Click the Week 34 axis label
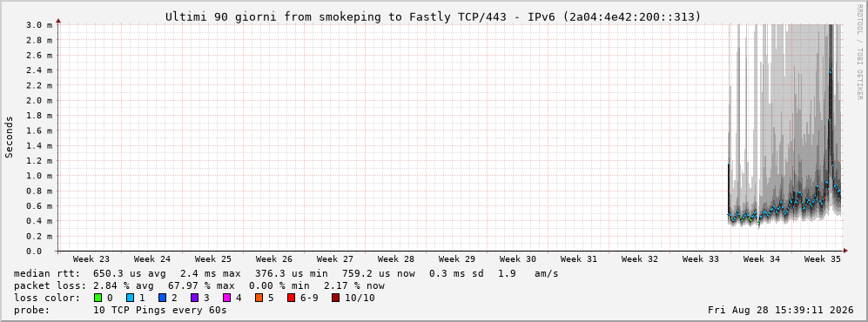This screenshot has width=868, height=322. 761,259
